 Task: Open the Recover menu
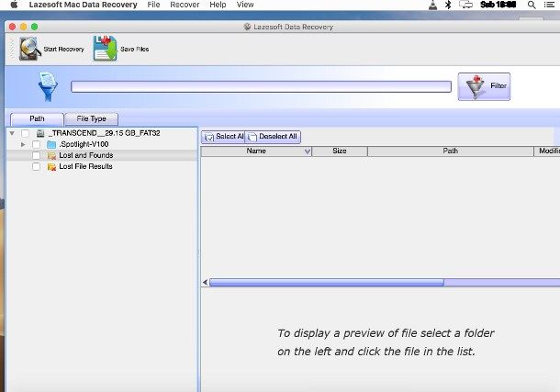pyautogui.click(x=185, y=5)
